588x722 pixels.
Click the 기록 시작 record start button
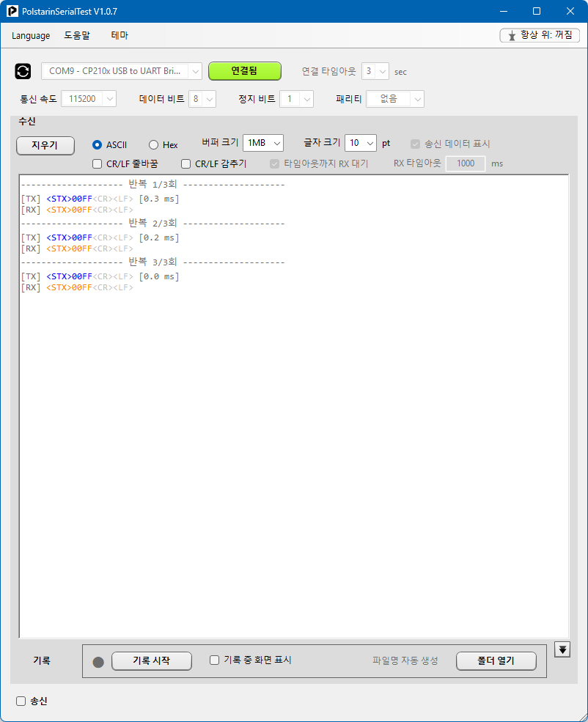(x=152, y=660)
